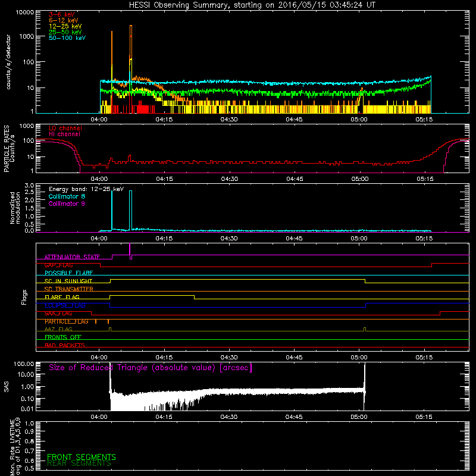Select the orange 6-12 keV legend entry
This screenshot has height=476, width=476.
click(x=64, y=20)
